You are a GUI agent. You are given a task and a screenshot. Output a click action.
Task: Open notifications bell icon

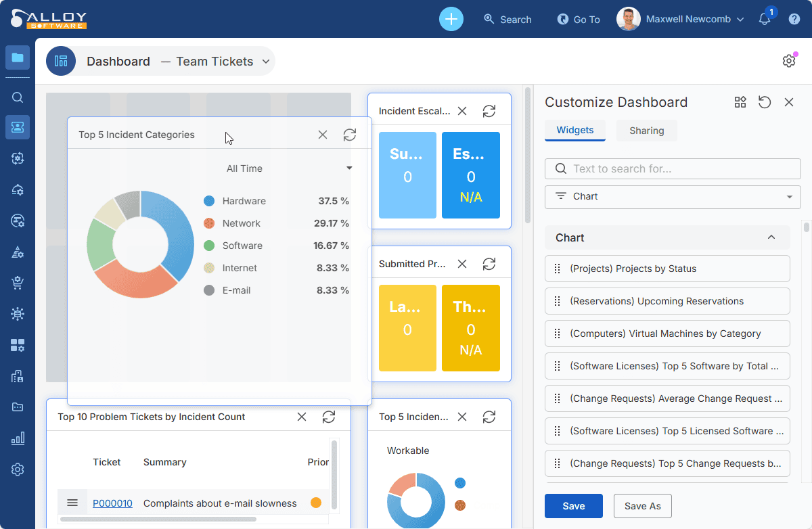[x=765, y=20]
